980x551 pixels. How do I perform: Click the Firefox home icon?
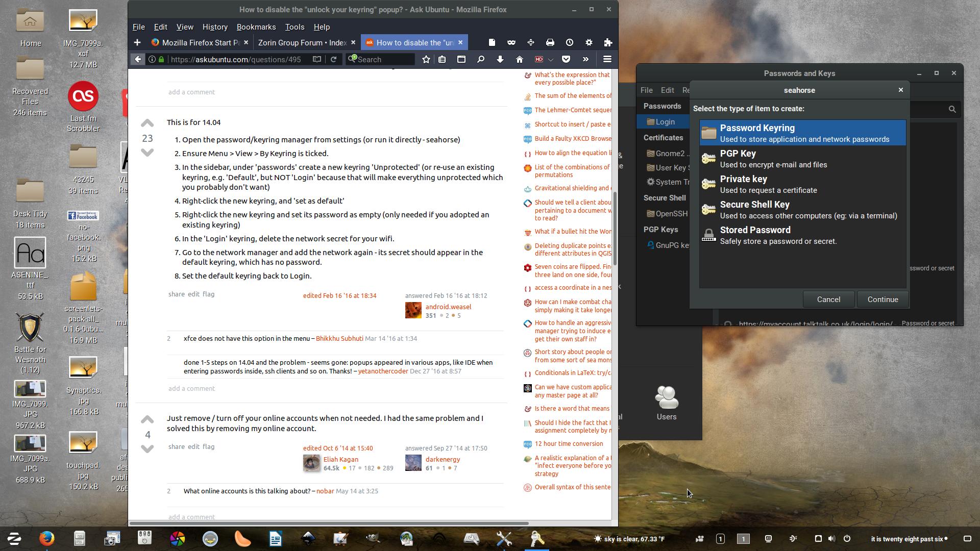[x=520, y=59]
